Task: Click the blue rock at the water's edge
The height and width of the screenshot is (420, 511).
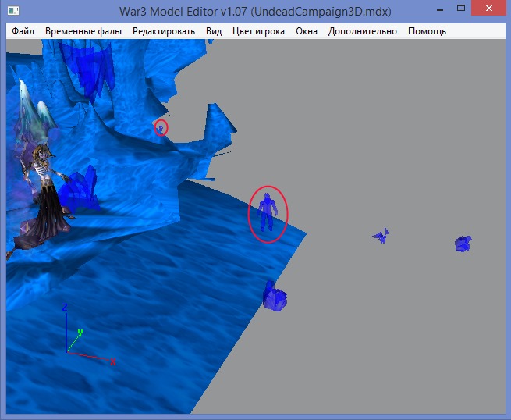Action: 275,296
